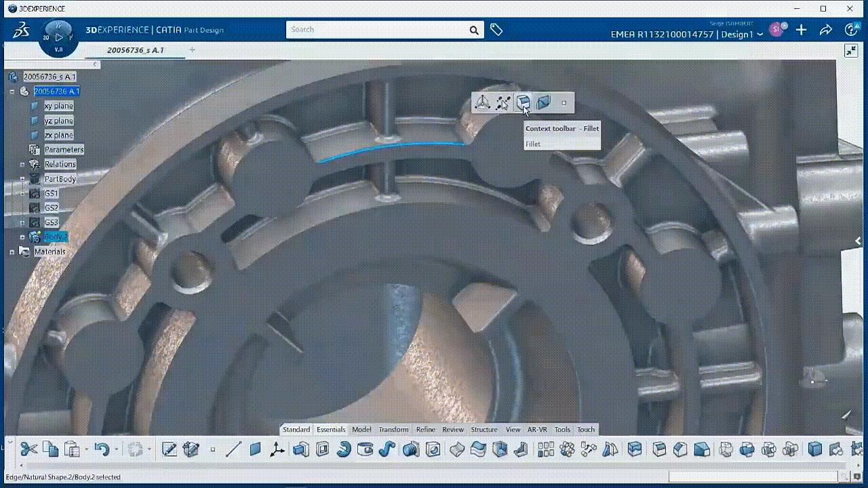Expand the Relations tree node
868x488 pixels.
pyautogui.click(x=22, y=165)
